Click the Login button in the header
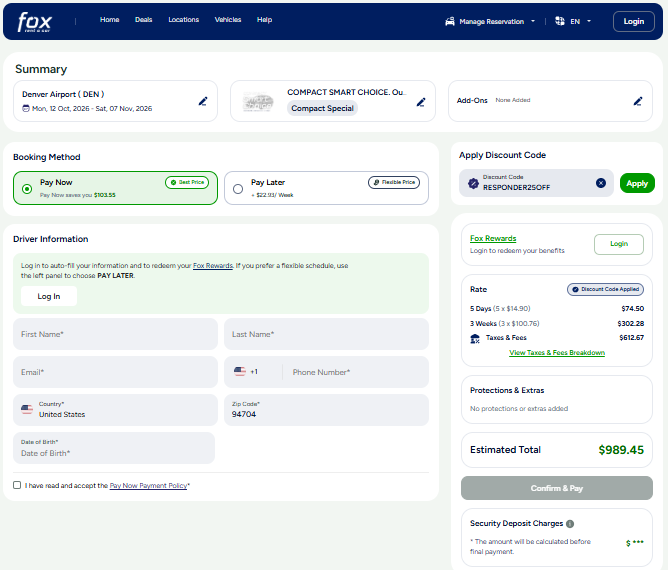The height and width of the screenshot is (570, 668). 634,21
